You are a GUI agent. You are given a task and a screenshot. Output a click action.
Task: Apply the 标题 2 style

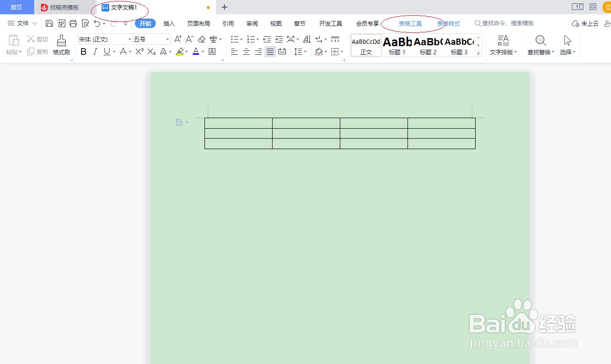coord(428,45)
